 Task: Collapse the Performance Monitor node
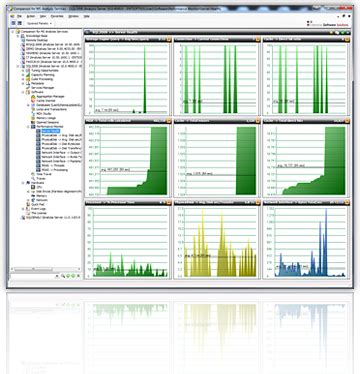coord(29,127)
